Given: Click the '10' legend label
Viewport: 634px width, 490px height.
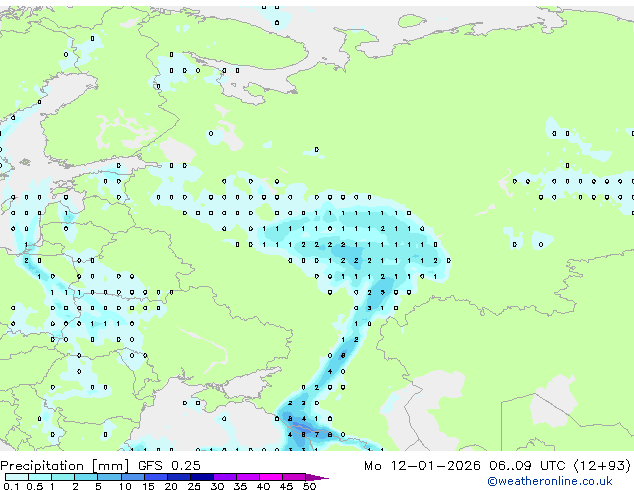Looking at the screenshot, I should click(125, 486).
